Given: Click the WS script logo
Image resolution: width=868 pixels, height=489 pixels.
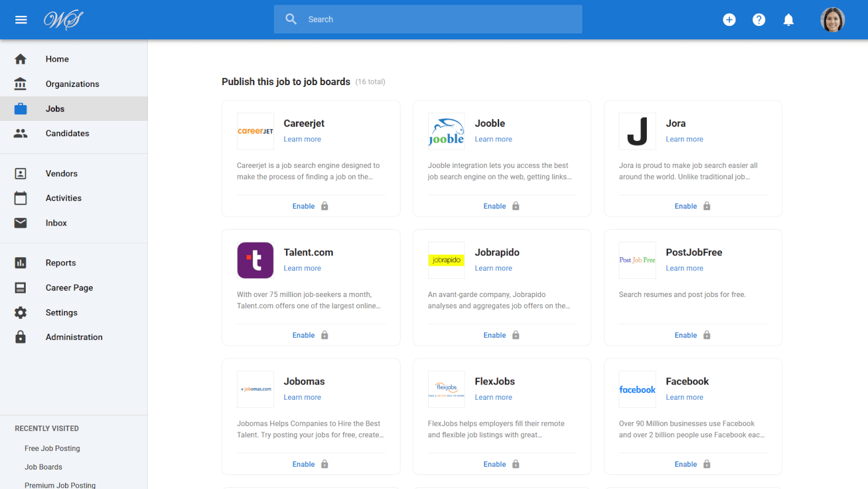Looking at the screenshot, I should tap(63, 20).
